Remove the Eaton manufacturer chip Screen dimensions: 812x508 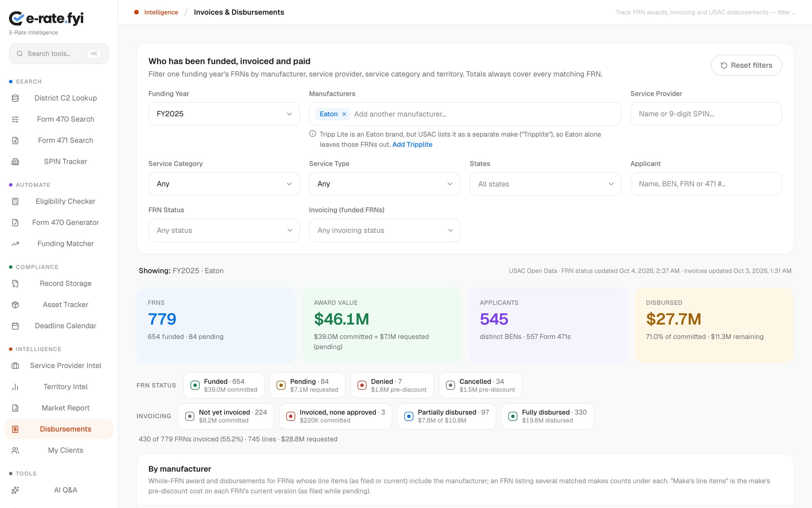[344, 114]
